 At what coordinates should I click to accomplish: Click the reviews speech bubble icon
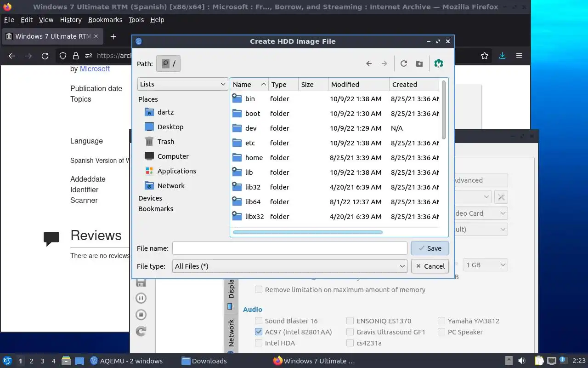point(51,238)
